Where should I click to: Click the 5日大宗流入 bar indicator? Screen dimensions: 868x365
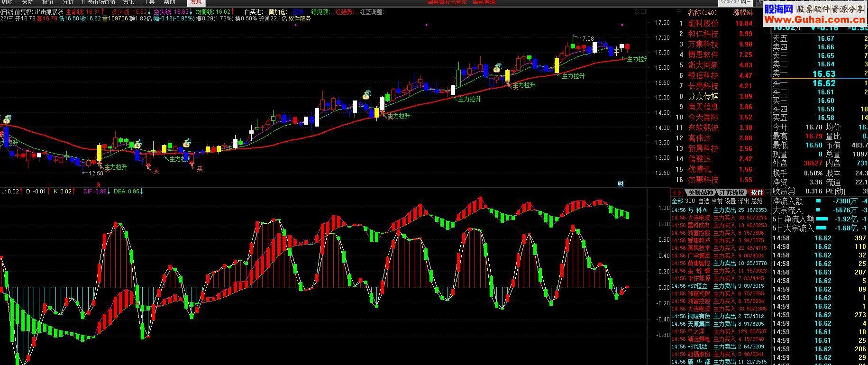tap(821, 228)
